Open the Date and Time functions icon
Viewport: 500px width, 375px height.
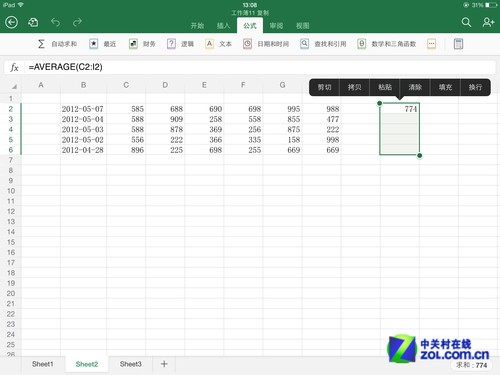point(247,44)
